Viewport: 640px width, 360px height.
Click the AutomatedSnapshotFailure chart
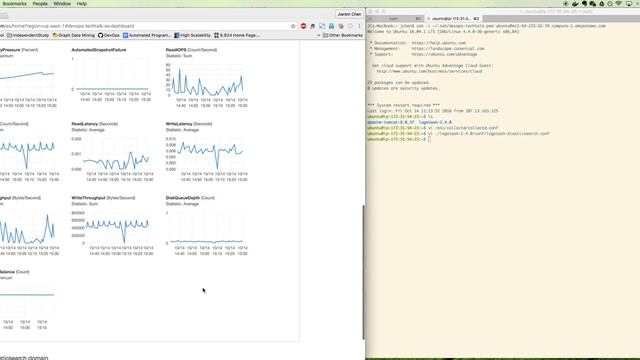coord(112,78)
